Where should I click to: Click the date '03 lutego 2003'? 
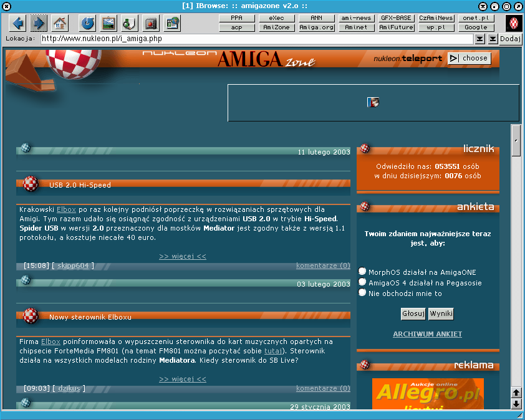point(324,284)
